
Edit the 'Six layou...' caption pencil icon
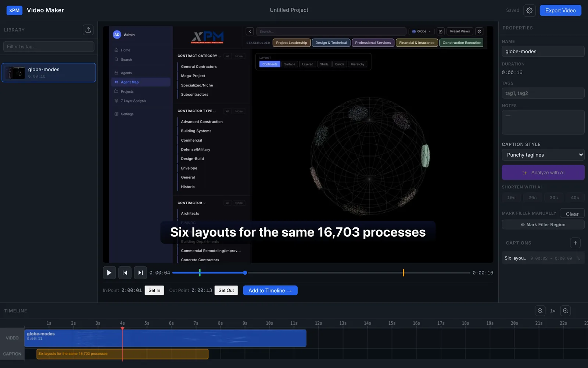pyautogui.click(x=578, y=258)
